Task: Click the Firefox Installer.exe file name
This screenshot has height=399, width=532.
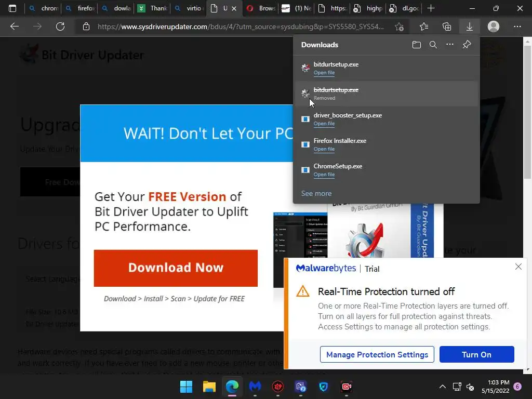Action: point(340,141)
